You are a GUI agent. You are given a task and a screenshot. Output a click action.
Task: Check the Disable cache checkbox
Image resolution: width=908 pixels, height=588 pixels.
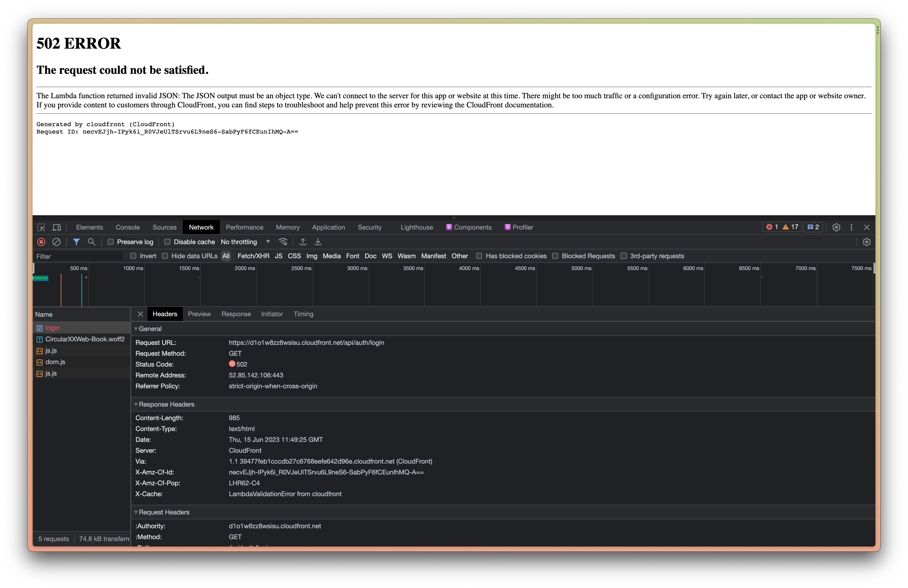point(167,242)
